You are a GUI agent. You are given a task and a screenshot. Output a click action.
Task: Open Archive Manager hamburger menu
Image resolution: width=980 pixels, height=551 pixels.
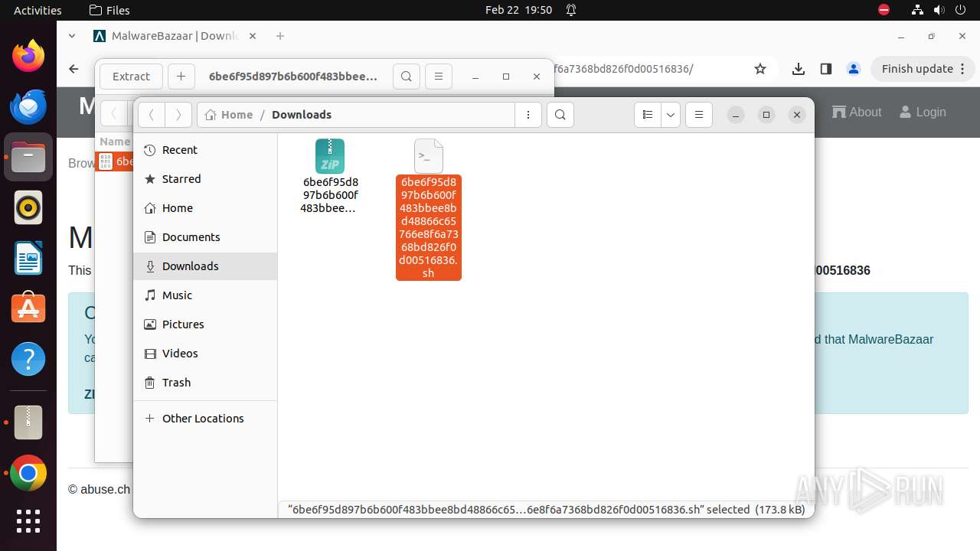pos(439,77)
